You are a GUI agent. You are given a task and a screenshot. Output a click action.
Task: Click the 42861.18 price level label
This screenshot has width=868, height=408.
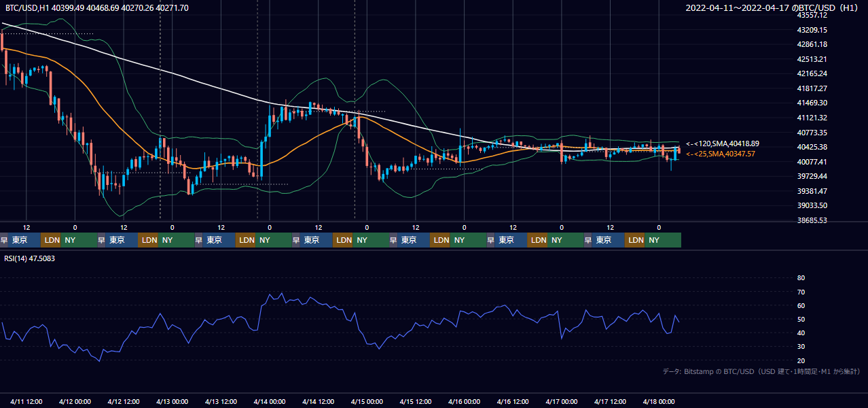tap(812, 44)
